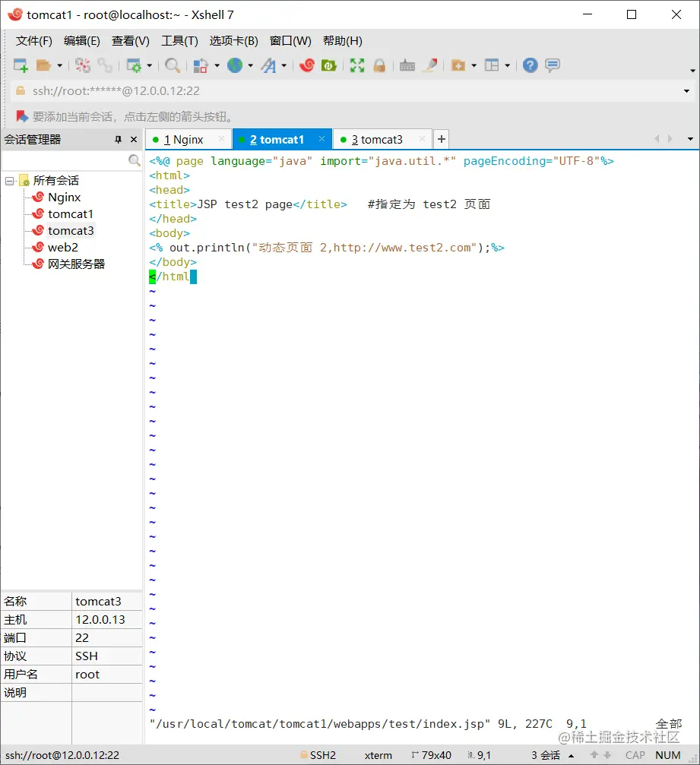
Task: Collapse the 所有会话 tree node
Action: coord(9,181)
